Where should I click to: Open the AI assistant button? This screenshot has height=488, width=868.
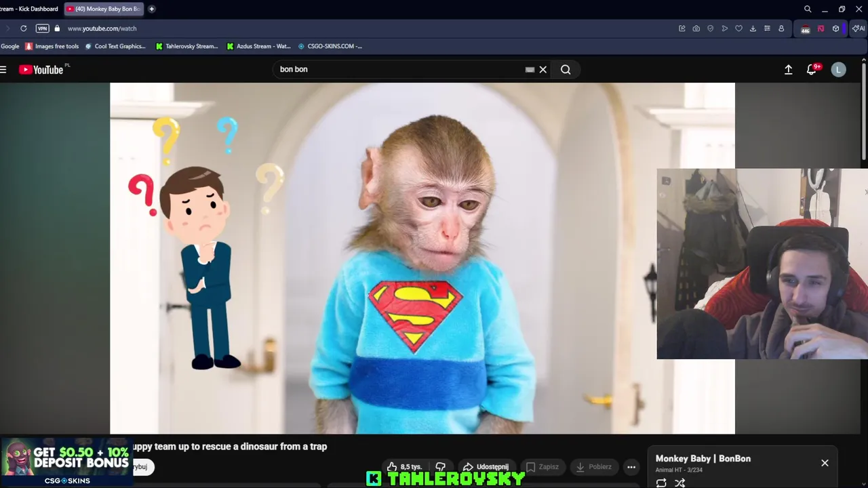pos(859,28)
